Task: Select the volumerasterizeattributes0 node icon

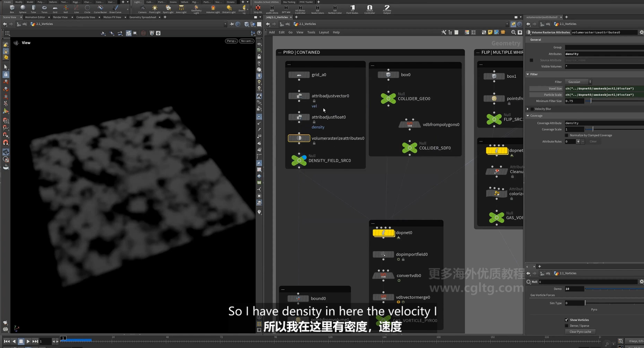Action: (299, 138)
